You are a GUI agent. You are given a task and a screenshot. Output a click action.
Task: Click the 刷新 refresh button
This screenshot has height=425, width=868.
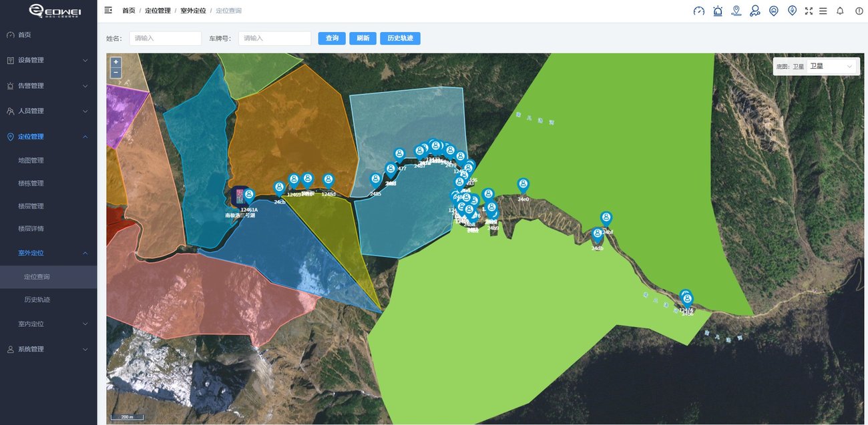click(x=363, y=39)
